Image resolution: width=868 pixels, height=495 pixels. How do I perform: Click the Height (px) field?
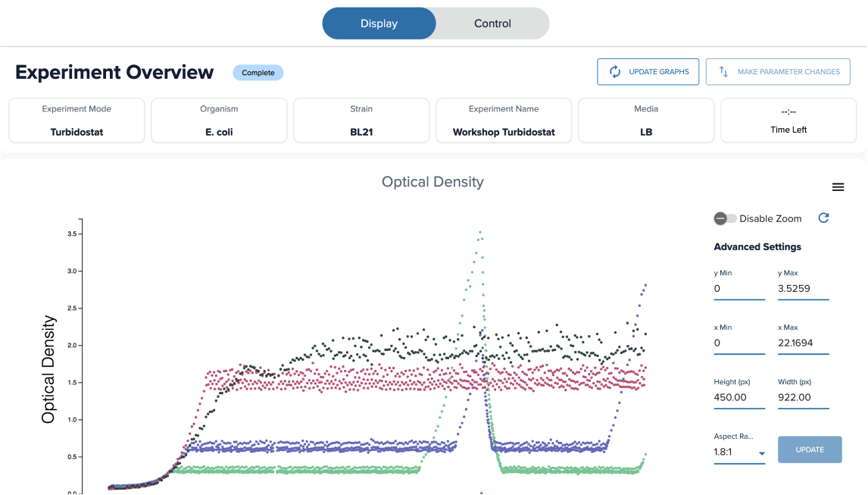739,397
